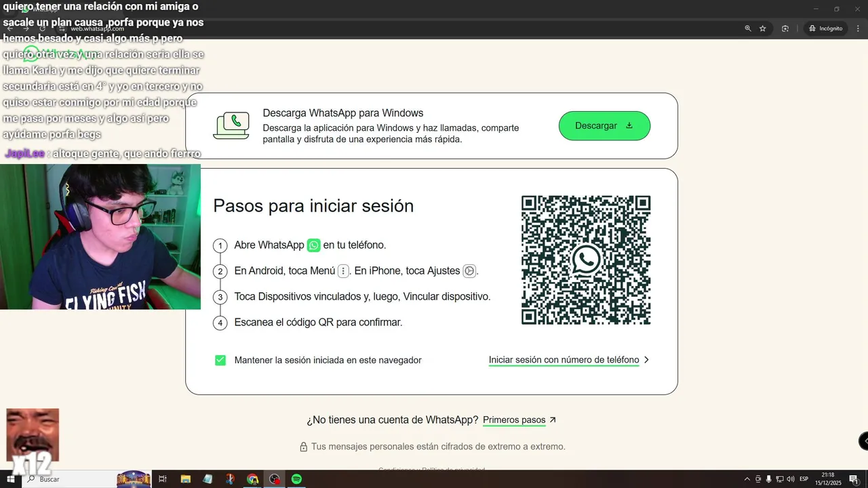Screen dimensions: 868x488
Task: Click 'Escanea el código QR para confirmar.' text
Action: point(318,323)
